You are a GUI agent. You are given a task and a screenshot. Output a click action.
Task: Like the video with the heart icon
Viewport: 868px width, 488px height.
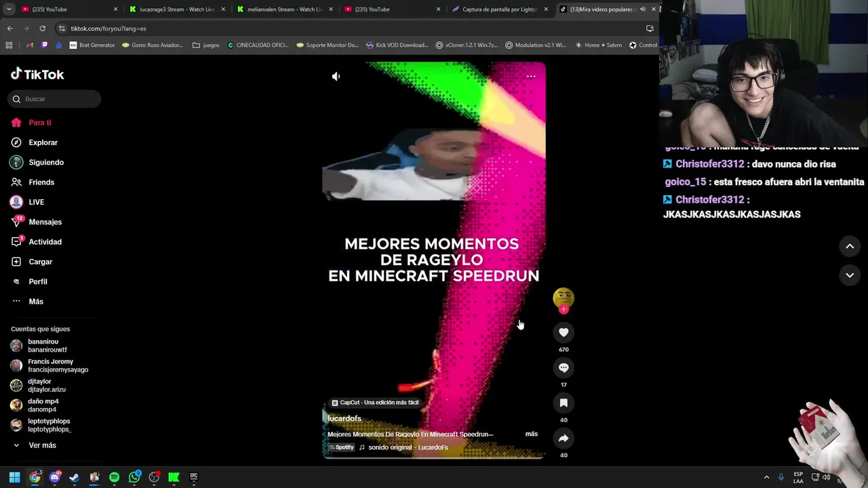564,332
